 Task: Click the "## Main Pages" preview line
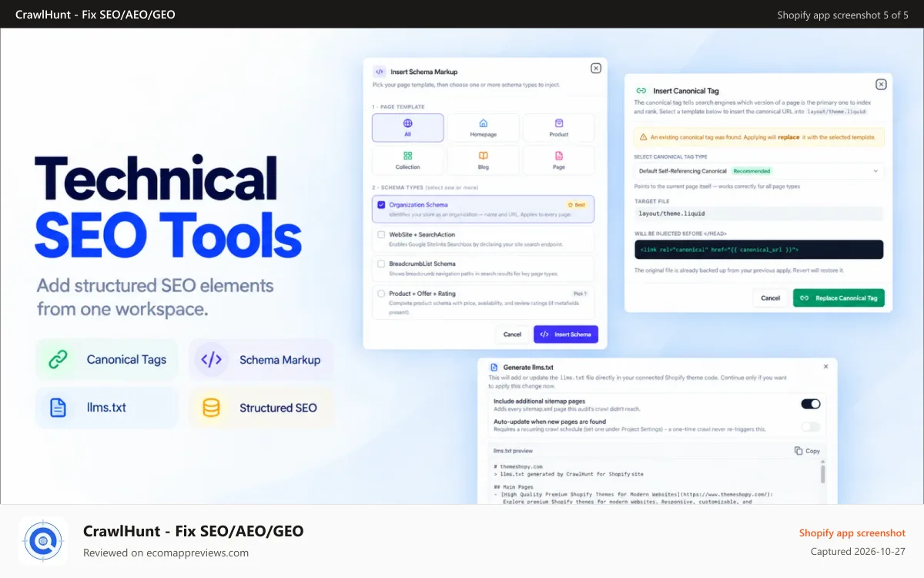(515, 486)
